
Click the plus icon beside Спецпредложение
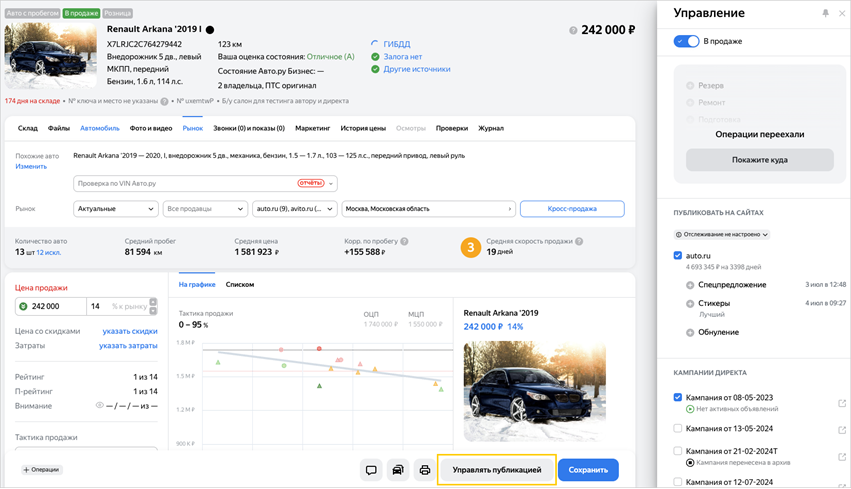click(x=690, y=286)
